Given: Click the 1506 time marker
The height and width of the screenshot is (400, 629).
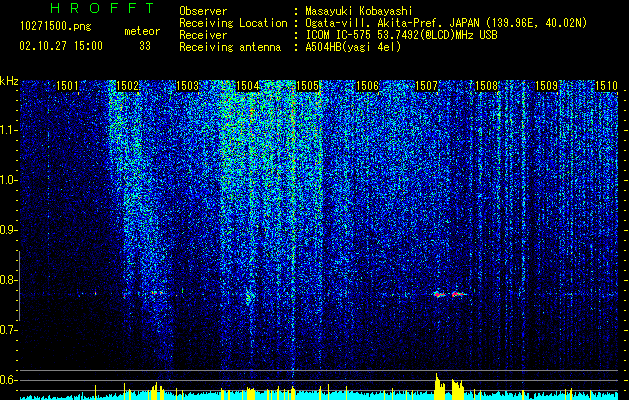Looking at the screenshot, I should [x=367, y=86].
